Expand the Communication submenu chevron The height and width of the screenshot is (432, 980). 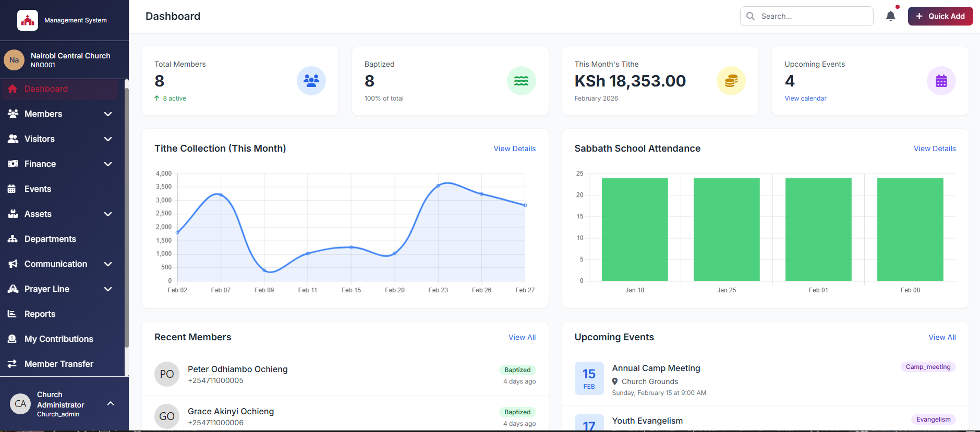pyautogui.click(x=108, y=264)
